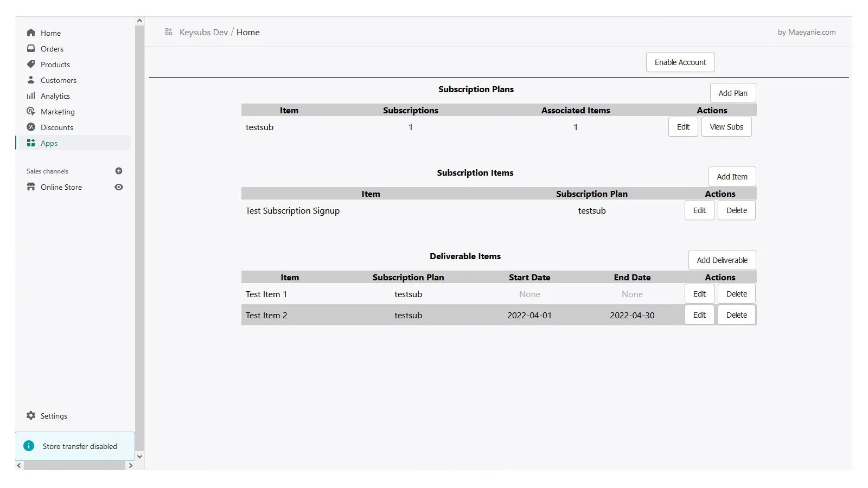The height and width of the screenshot is (488, 868).
Task: Click View Subs for testsub plan
Action: (x=726, y=127)
